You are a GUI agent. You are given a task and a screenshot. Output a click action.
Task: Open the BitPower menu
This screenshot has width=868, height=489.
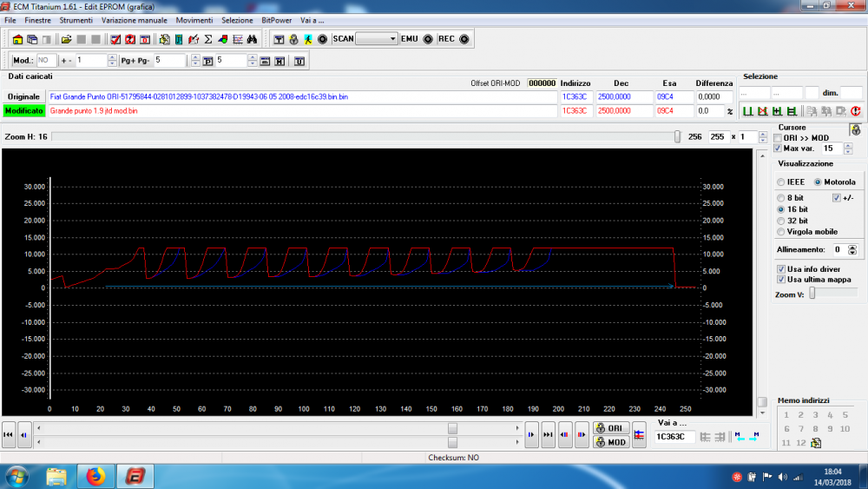point(275,19)
